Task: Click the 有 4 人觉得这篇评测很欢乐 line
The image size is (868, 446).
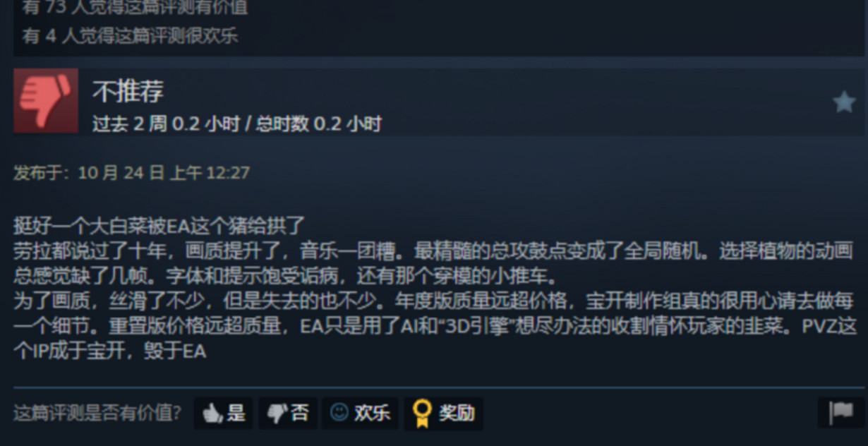Action: pyautogui.click(x=130, y=37)
